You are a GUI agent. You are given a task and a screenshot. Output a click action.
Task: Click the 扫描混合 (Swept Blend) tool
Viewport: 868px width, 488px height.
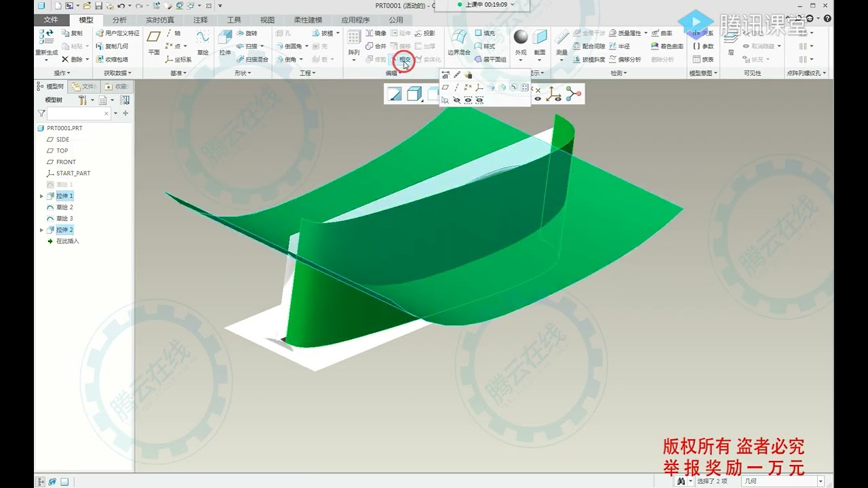[252, 60]
